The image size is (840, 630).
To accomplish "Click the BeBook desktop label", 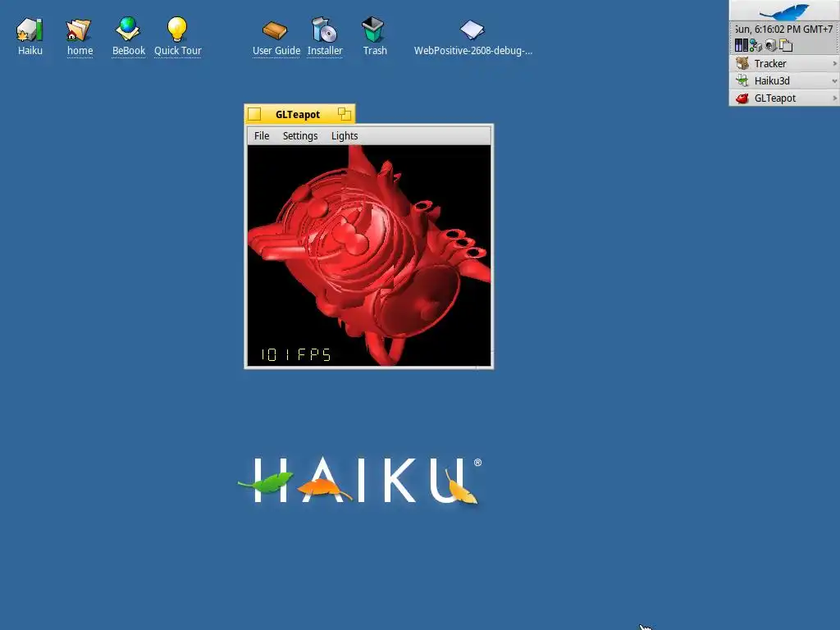I will click(129, 50).
